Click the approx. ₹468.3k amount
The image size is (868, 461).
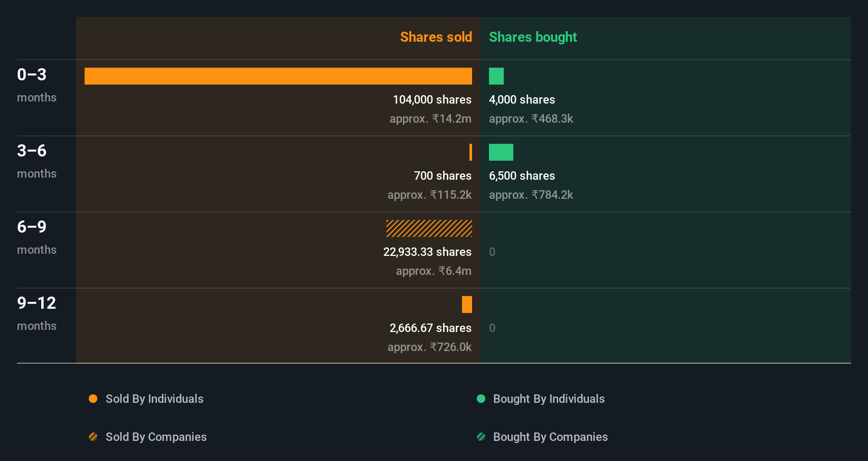[531, 118]
